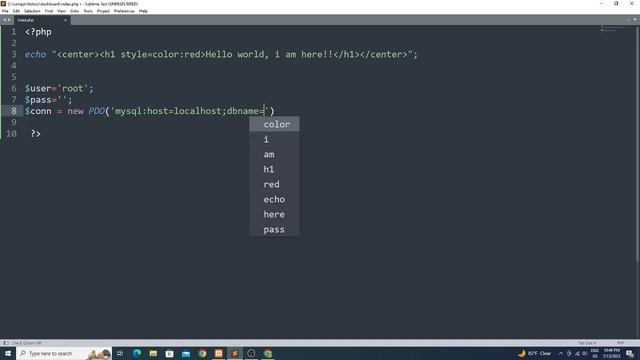This screenshot has width=640, height=360.
Task: Launch Microsoft Edge from taskbar
Action: click(x=137, y=353)
